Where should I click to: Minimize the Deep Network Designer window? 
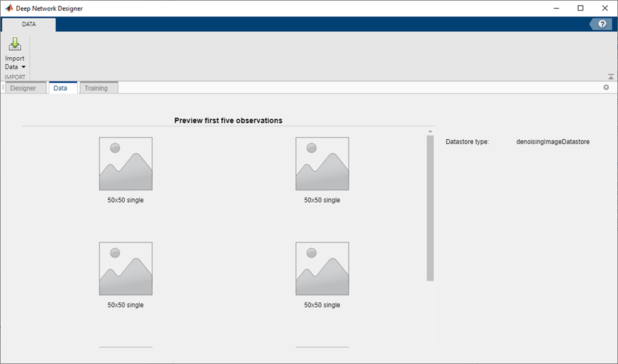tap(556, 9)
